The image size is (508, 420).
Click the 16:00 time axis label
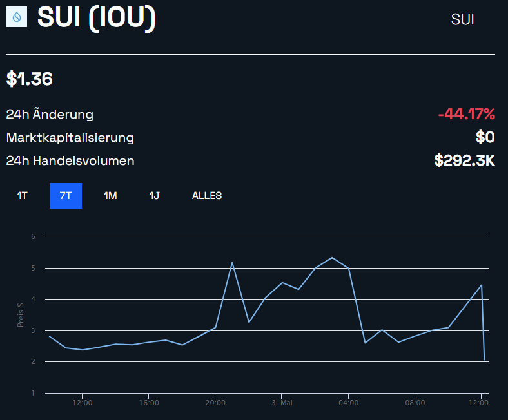coord(149,403)
